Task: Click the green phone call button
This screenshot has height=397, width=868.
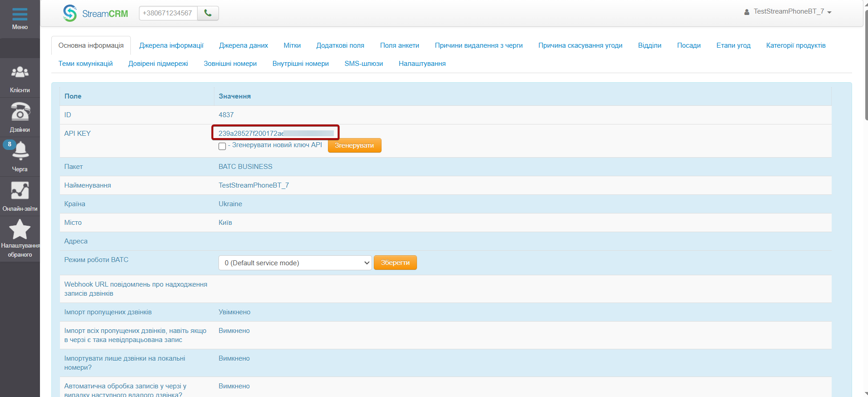Action: pyautogui.click(x=208, y=13)
